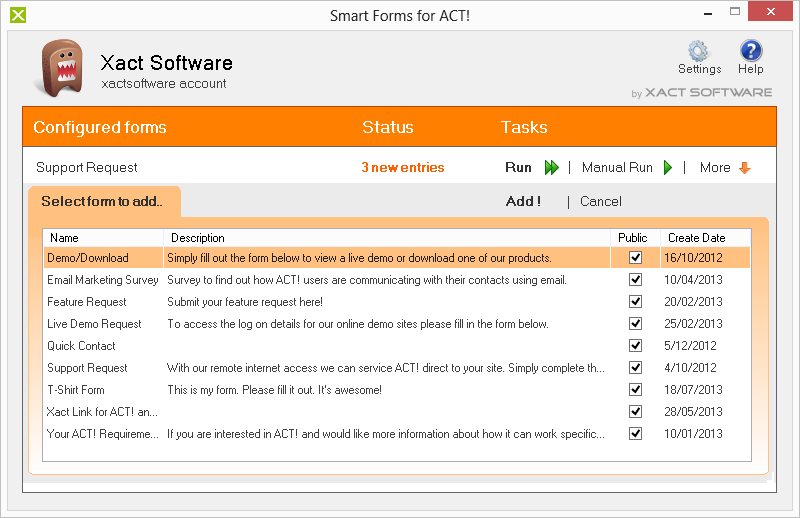Select Support Request in the form list
The image size is (800, 518).
(x=87, y=367)
